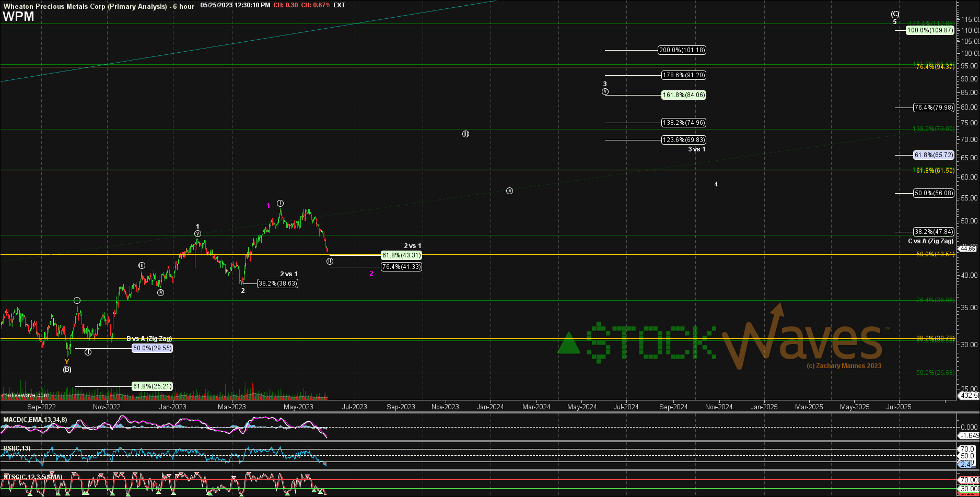
Task: Select the '38.2%(47.84)' Fibonacci label
Action: [x=934, y=232]
